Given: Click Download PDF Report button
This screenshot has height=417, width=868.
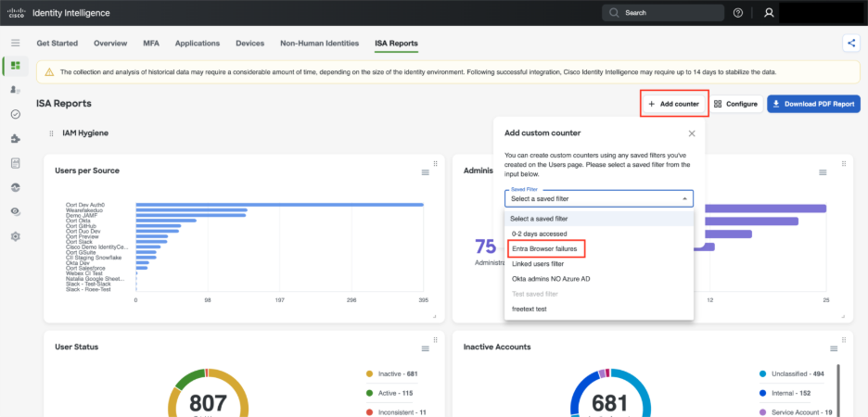Looking at the screenshot, I should [813, 104].
